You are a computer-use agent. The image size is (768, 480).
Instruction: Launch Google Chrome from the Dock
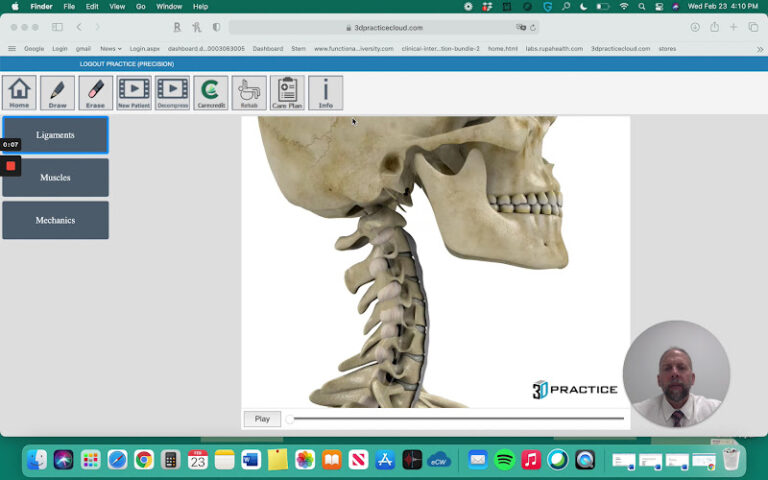[144, 460]
